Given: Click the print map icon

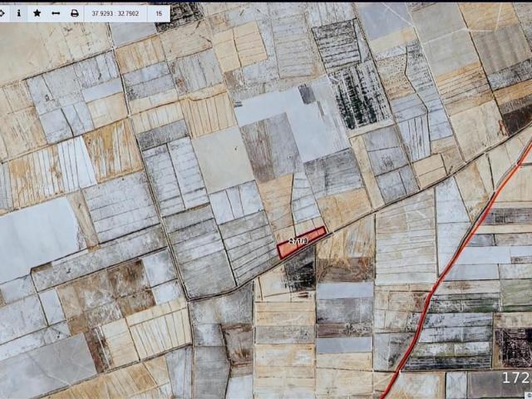Looking at the screenshot, I should 74,13.
